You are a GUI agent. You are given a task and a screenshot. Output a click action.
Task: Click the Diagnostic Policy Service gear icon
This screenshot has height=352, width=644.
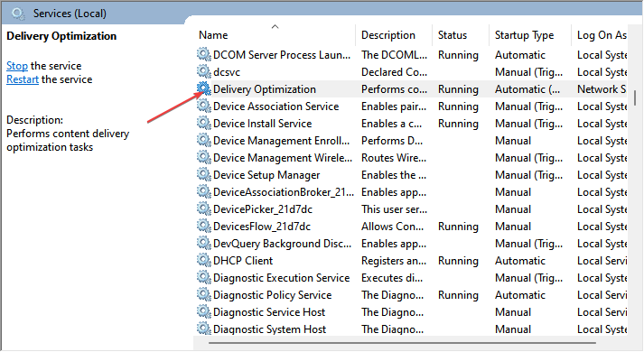click(204, 294)
